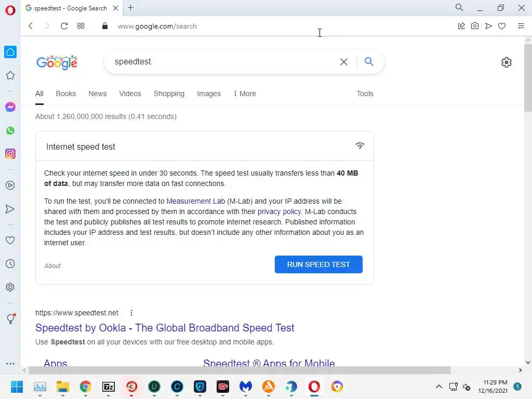Open WhatsApp in the sidebar
532x399 pixels.
(10, 130)
